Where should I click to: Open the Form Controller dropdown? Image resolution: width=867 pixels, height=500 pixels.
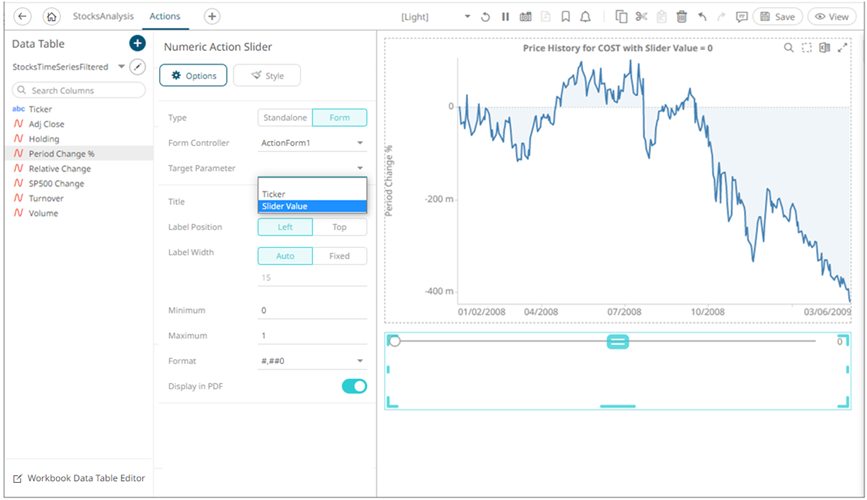(312, 143)
